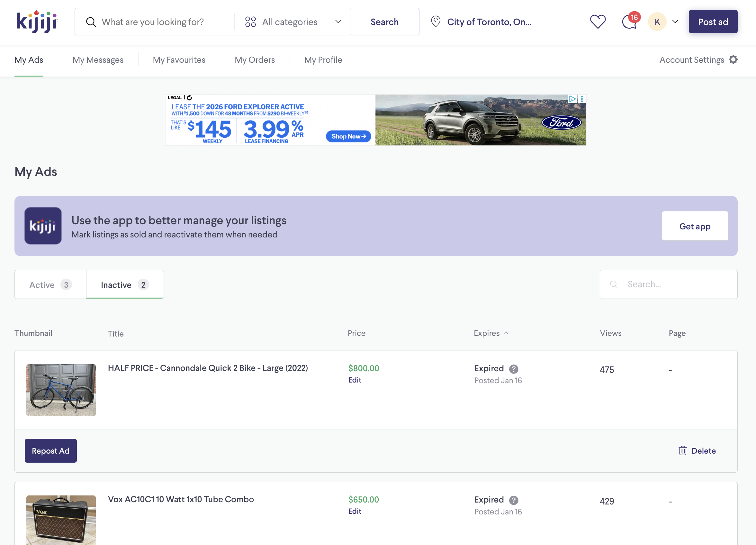Screen dimensions: 756x545
Task: Toggle the Expired help tooltip on the Vox ad
Action: 514,500
